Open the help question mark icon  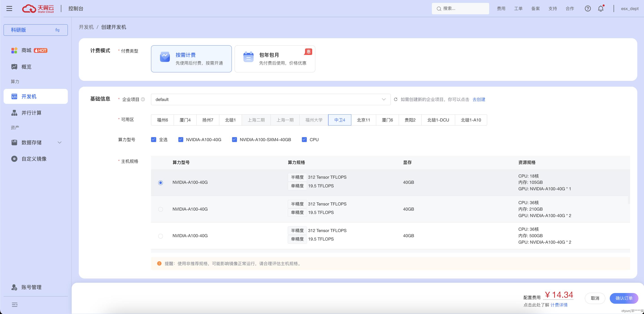coord(588,8)
